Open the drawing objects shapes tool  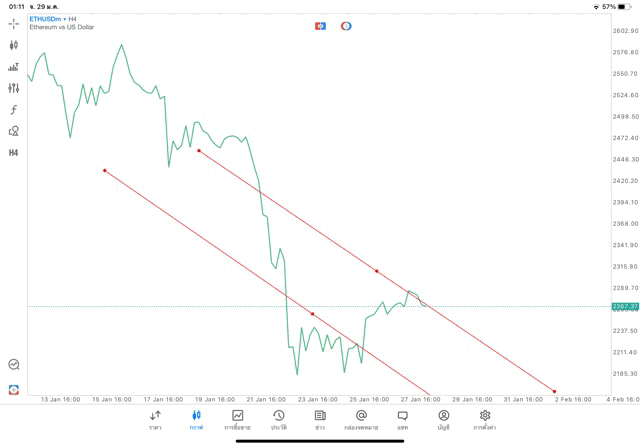click(14, 131)
